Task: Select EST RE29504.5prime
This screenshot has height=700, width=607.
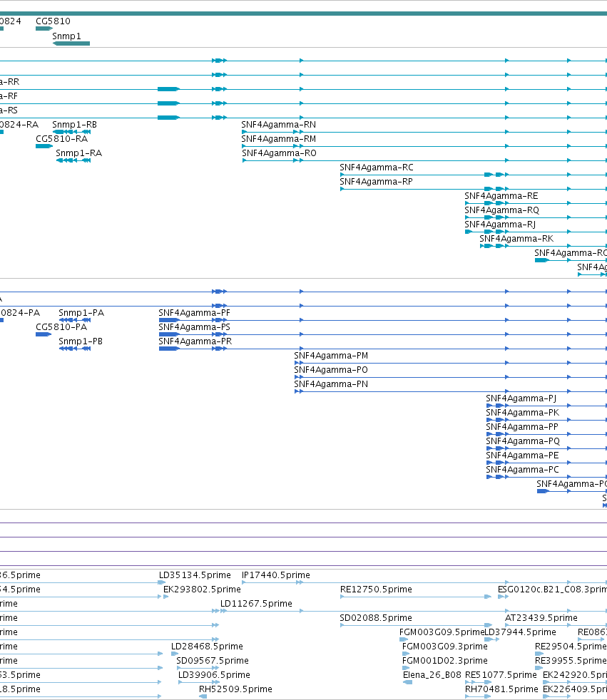Action: (571, 647)
